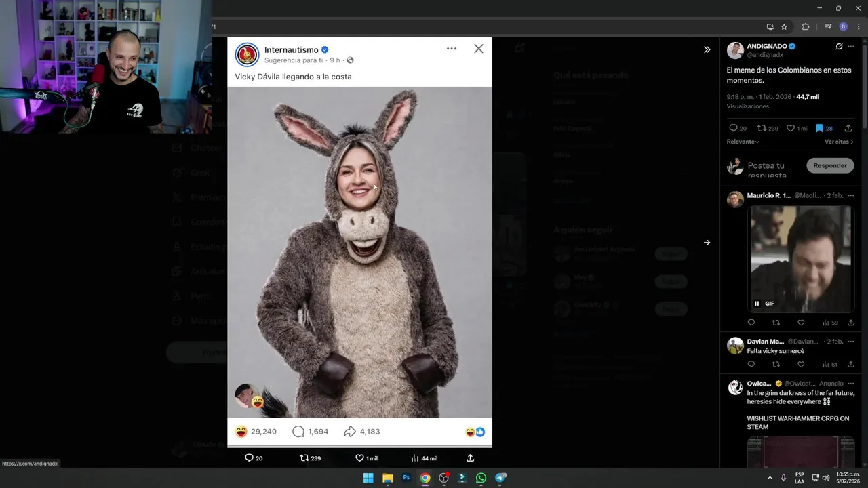Open views showing 44 mil below the image
Image resolution: width=868 pixels, height=488 pixels.
pyautogui.click(x=424, y=458)
